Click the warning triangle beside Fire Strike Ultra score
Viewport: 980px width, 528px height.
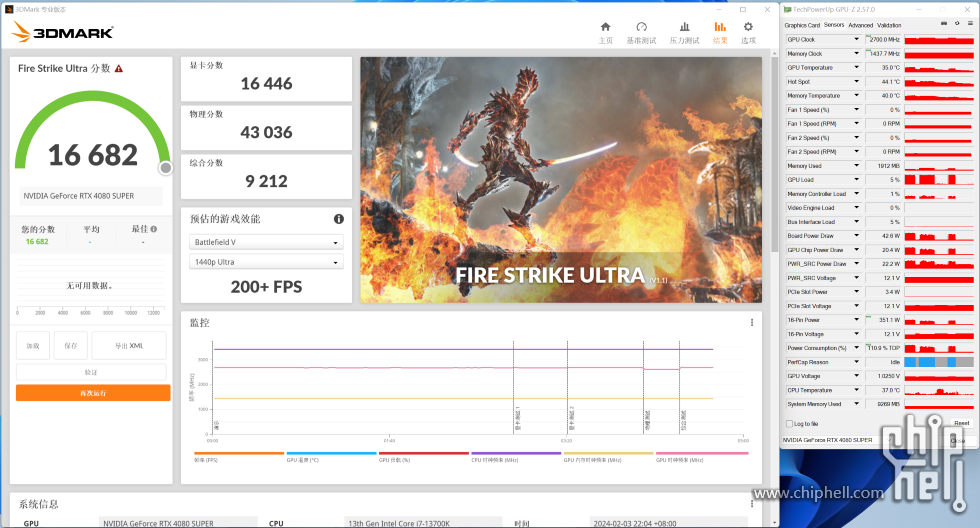tap(119, 69)
